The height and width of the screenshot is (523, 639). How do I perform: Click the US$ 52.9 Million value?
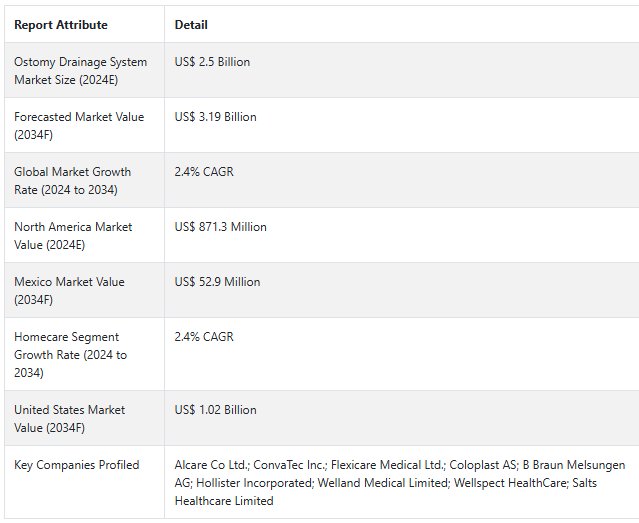coord(217,282)
